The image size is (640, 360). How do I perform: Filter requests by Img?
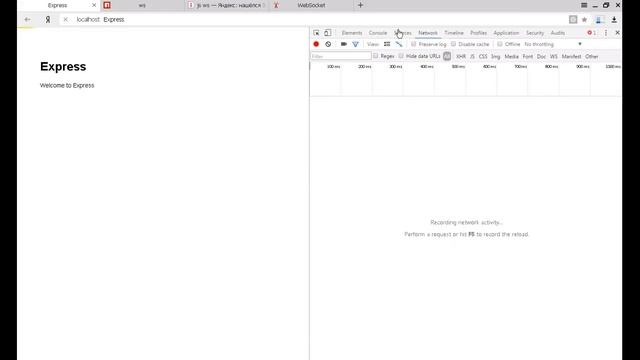click(496, 56)
